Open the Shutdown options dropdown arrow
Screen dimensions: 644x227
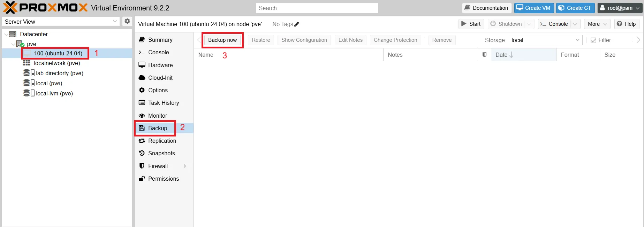[x=529, y=24]
